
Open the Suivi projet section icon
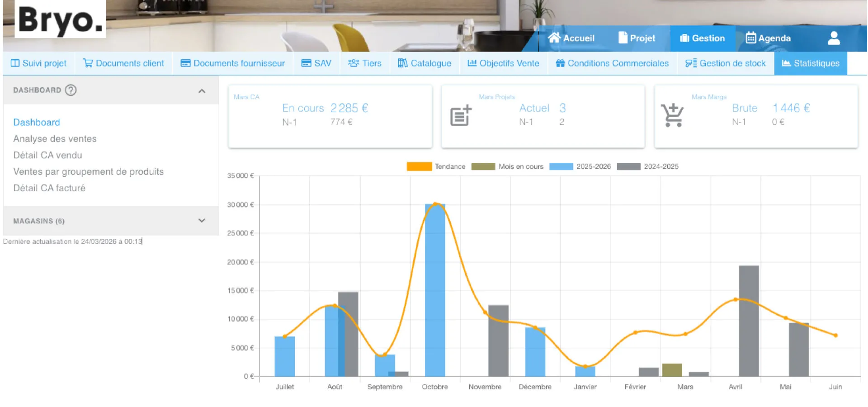(x=16, y=63)
